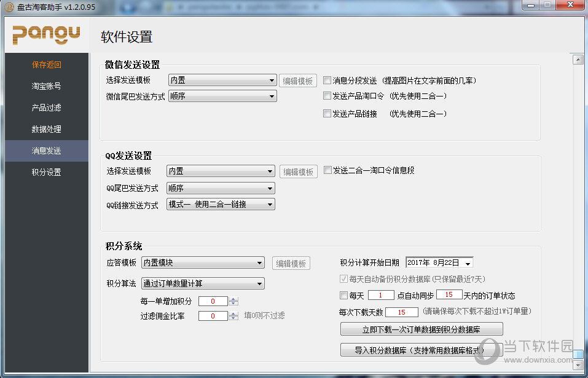Check 发送产品淘口令 option
The image size is (588, 378).
click(327, 96)
